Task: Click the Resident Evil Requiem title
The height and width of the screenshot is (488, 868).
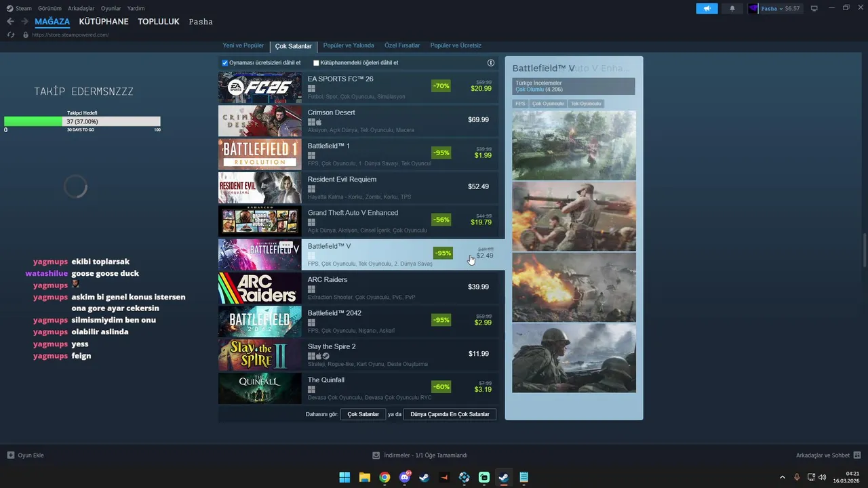Action: 342,180
